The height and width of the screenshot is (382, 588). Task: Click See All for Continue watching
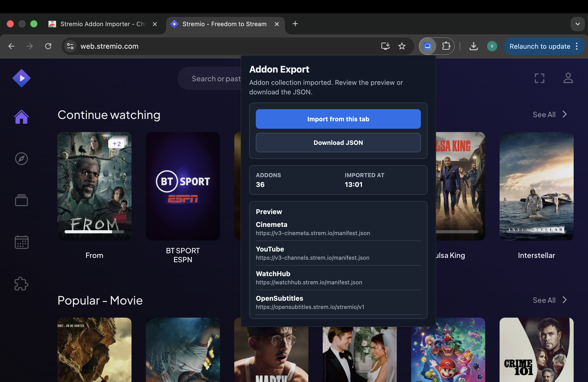tap(544, 115)
